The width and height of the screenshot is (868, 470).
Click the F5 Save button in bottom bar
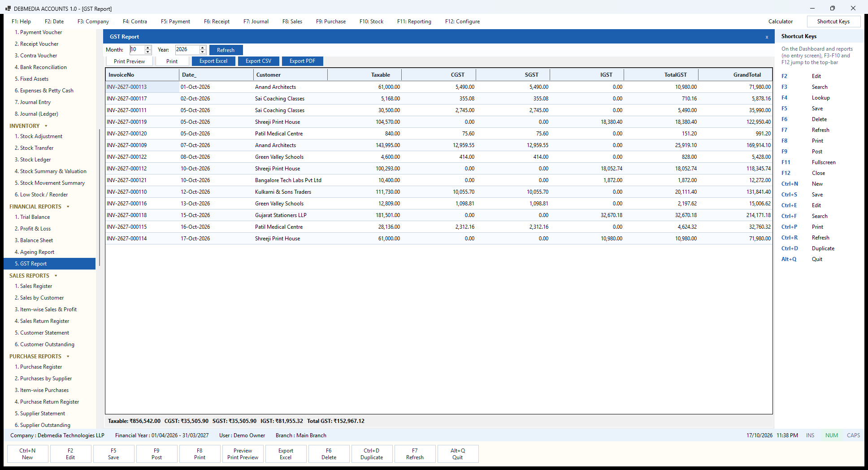click(113, 454)
